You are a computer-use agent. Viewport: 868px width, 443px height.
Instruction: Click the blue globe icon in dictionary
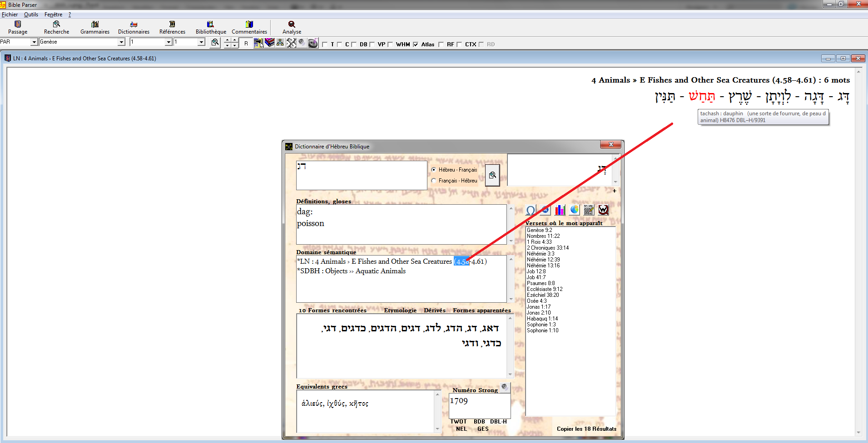coord(546,210)
